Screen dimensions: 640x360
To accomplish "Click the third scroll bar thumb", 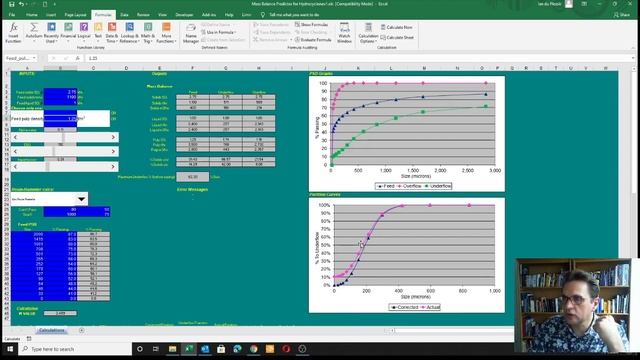I will pos(48,167).
